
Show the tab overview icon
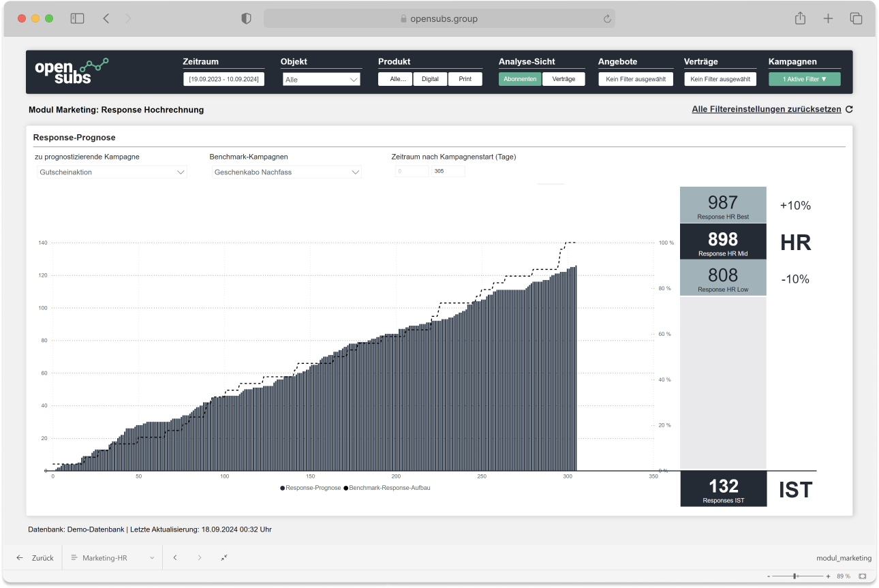pos(856,18)
